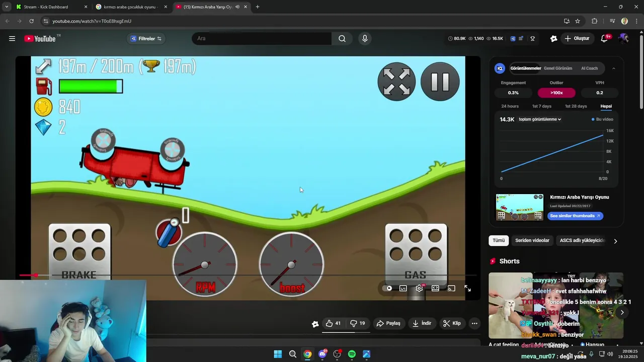
Task: Seek along the video progress bar
Action: [248, 275]
